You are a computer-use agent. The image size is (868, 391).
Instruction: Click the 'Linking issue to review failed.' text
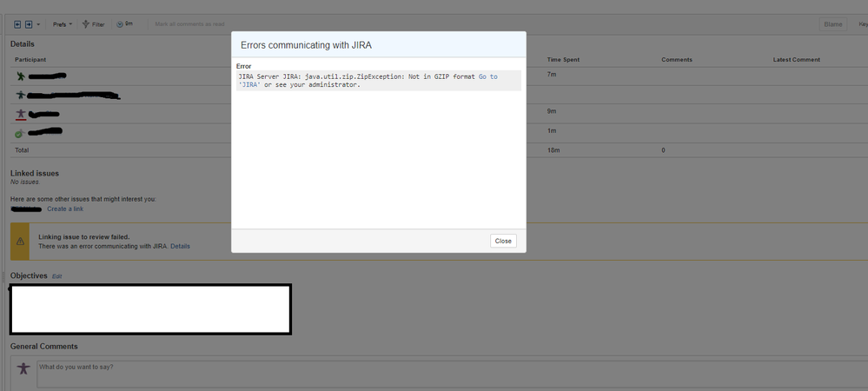(x=84, y=237)
